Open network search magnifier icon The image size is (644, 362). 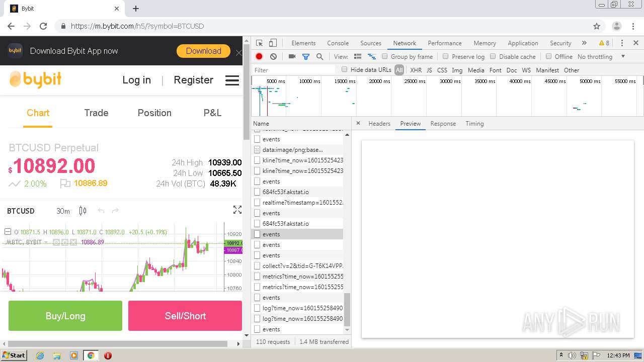point(319,57)
